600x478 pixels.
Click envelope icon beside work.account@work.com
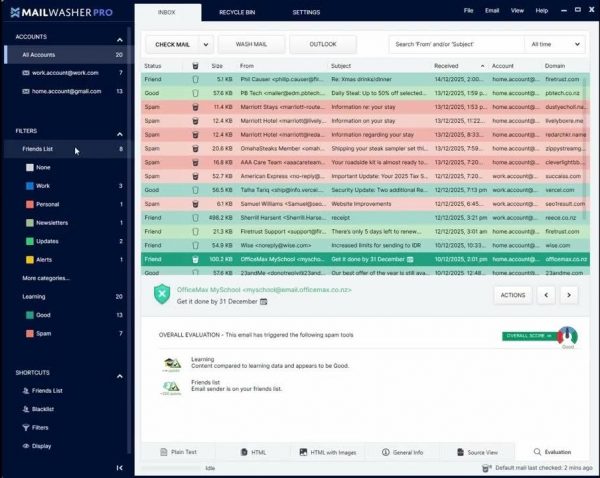26,73
